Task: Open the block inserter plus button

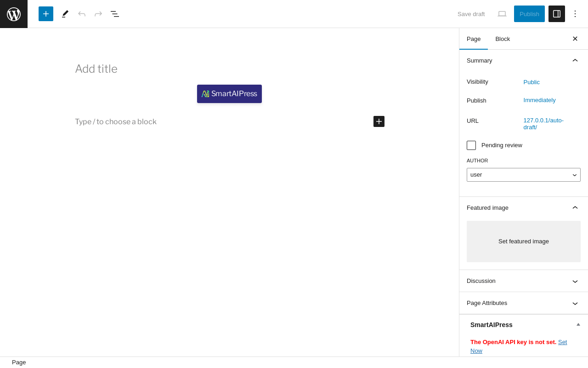Action: [46, 14]
